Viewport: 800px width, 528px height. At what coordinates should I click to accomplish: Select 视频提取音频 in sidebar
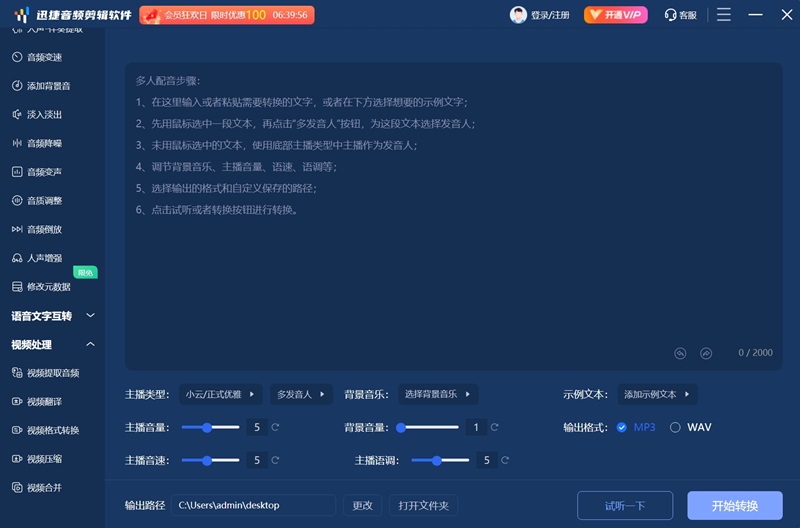click(52, 373)
